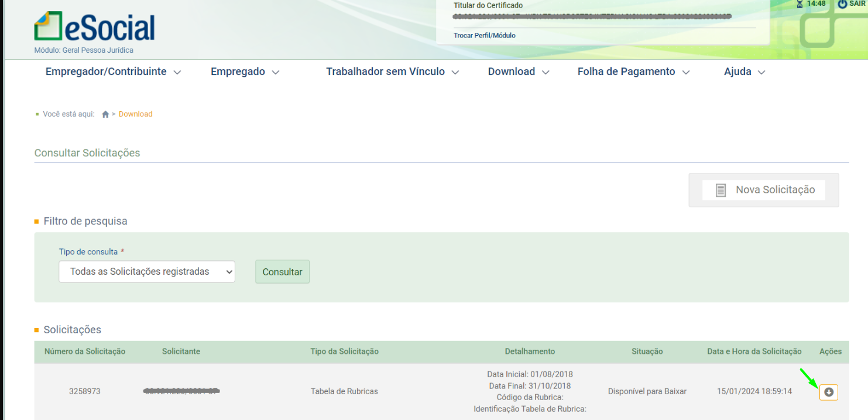Open the Ajuda menu
868x420 pixels.
click(745, 71)
